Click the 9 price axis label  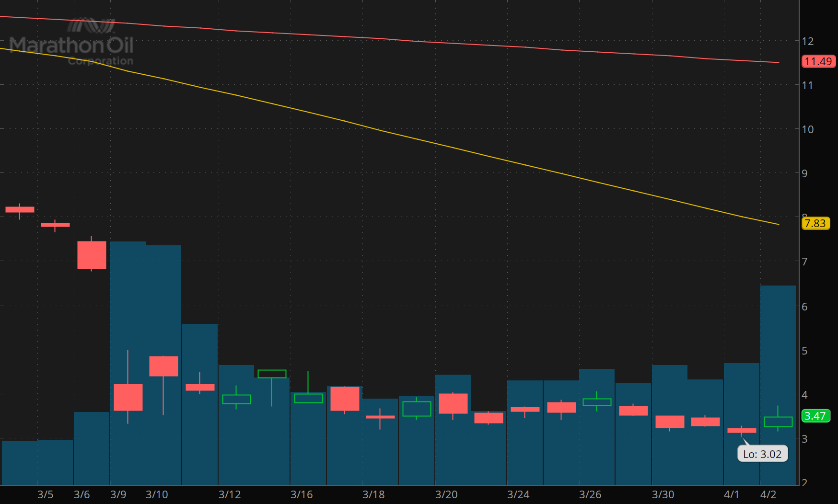pyautogui.click(x=805, y=173)
